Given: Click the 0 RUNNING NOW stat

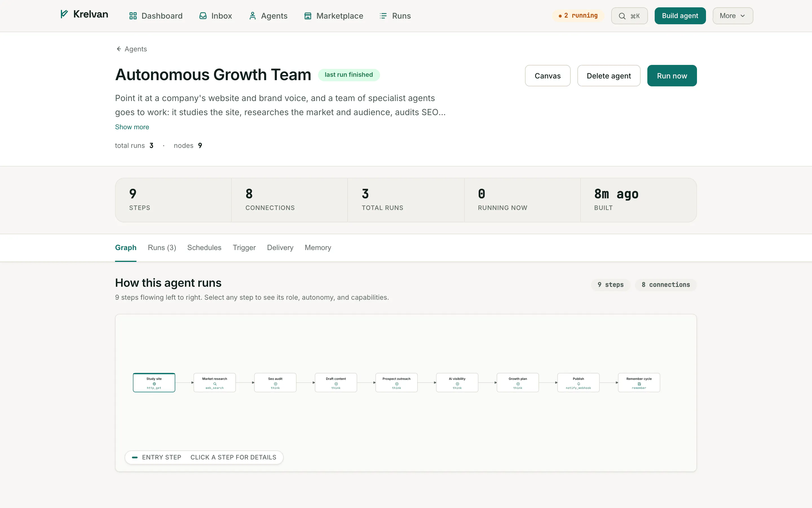Looking at the screenshot, I should point(522,200).
